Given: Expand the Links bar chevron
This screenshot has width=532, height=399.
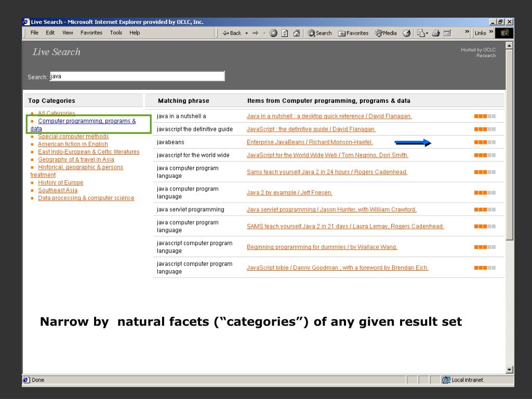Looking at the screenshot, I should click(x=491, y=32).
